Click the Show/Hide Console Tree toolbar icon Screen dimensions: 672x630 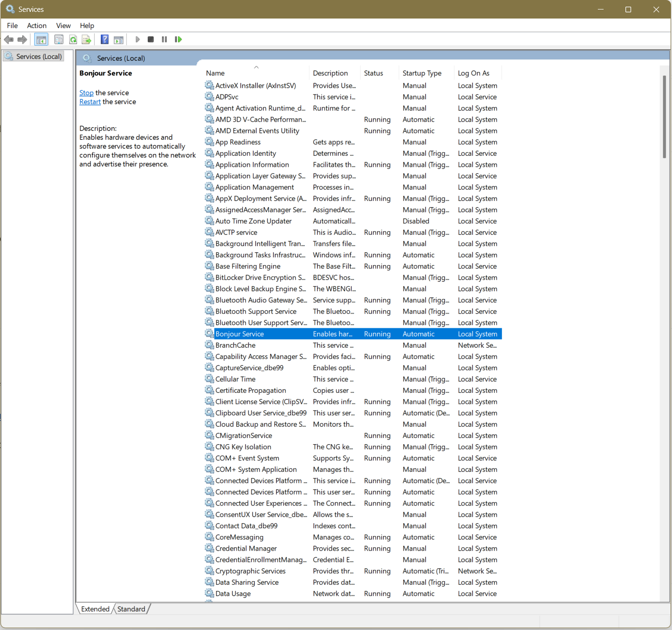(x=41, y=39)
